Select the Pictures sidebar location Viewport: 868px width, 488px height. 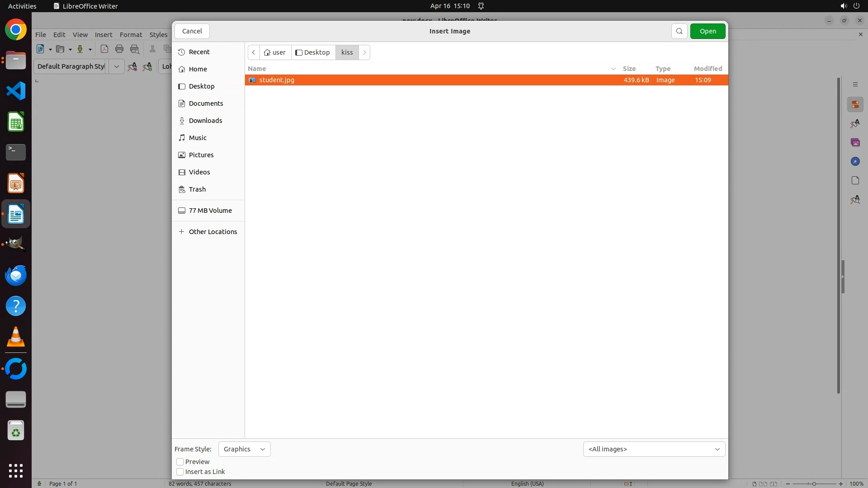click(201, 155)
